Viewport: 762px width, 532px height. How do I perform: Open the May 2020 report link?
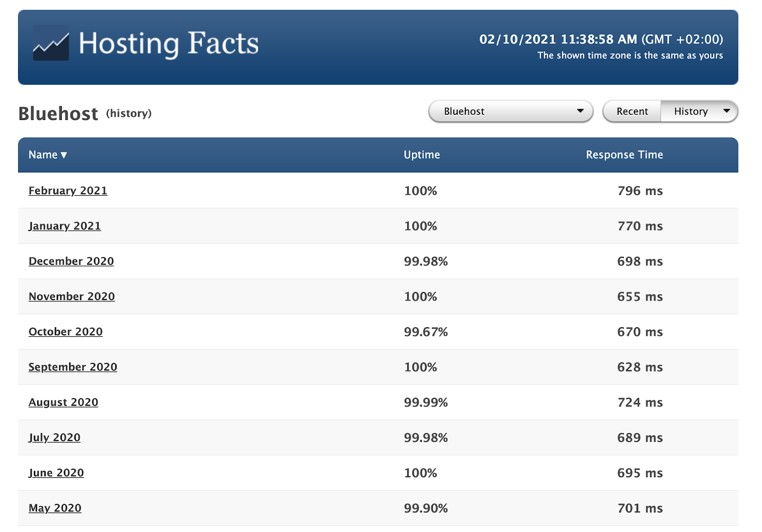pyautogui.click(x=55, y=508)
